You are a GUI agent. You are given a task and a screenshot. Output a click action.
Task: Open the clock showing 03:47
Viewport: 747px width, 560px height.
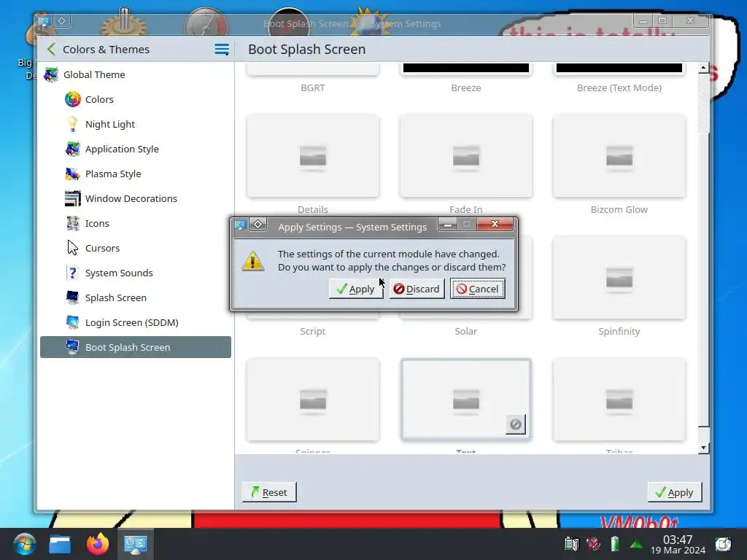[678, 544]
